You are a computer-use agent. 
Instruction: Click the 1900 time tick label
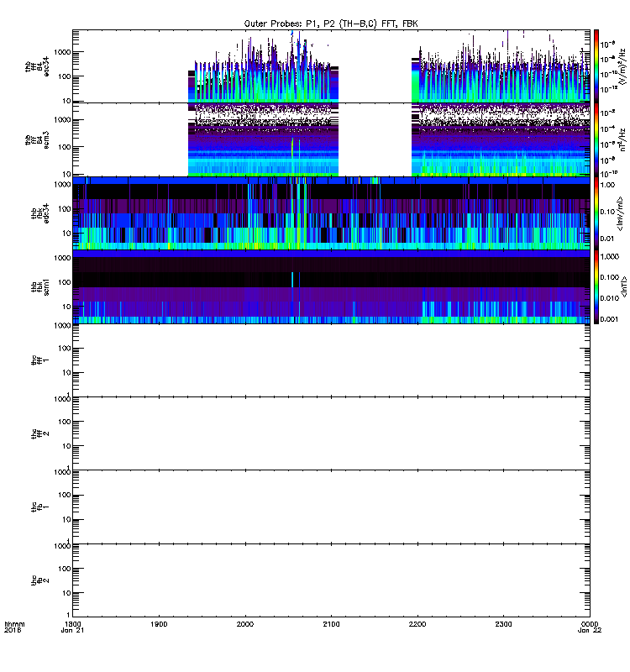click(160, 625)
